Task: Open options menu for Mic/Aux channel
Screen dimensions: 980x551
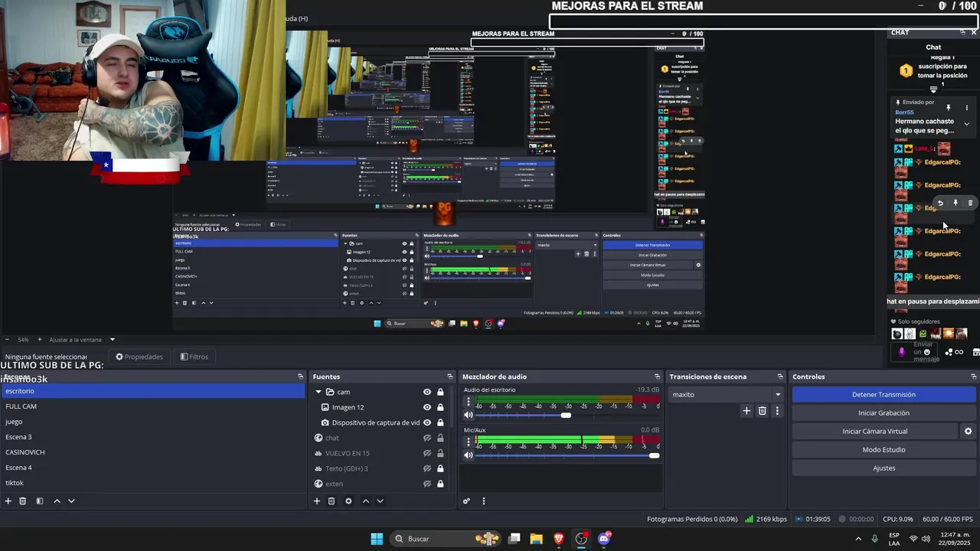Action: tap(468, 442)
